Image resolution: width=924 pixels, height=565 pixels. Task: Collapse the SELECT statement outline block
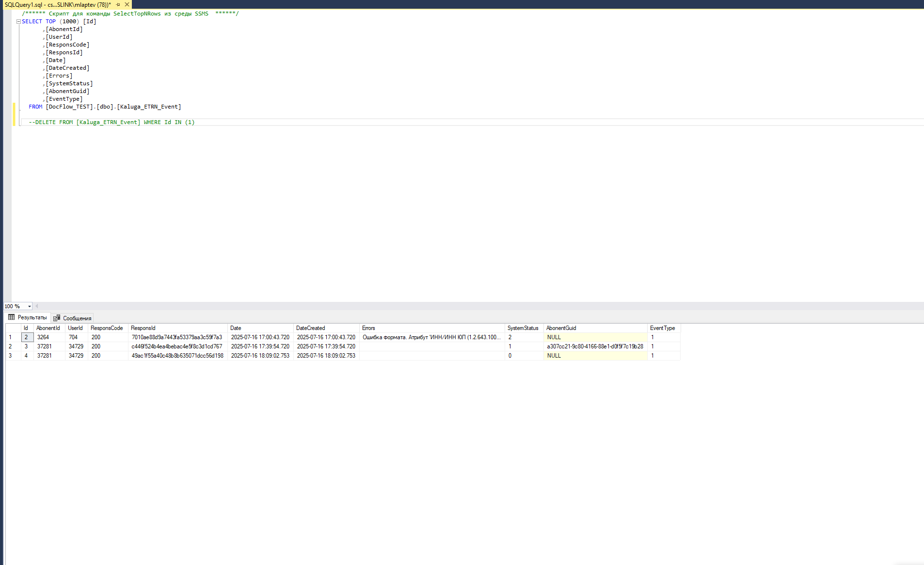point(18,21)
